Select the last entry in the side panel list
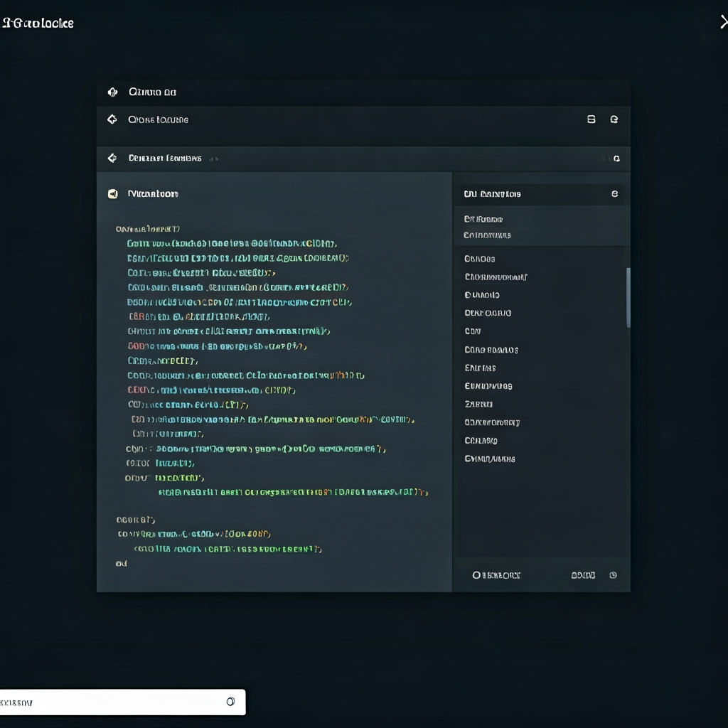Viewport: 728px width, 728px height. click(489, 459)
